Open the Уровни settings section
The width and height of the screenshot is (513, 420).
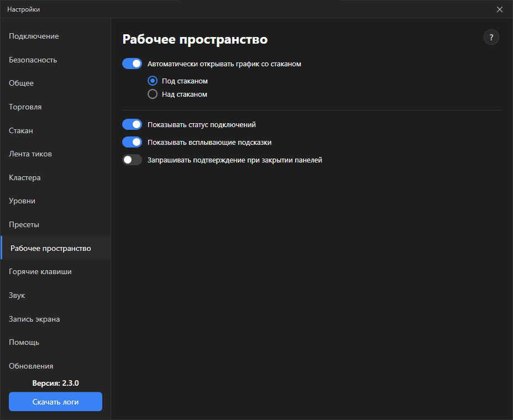56,201
